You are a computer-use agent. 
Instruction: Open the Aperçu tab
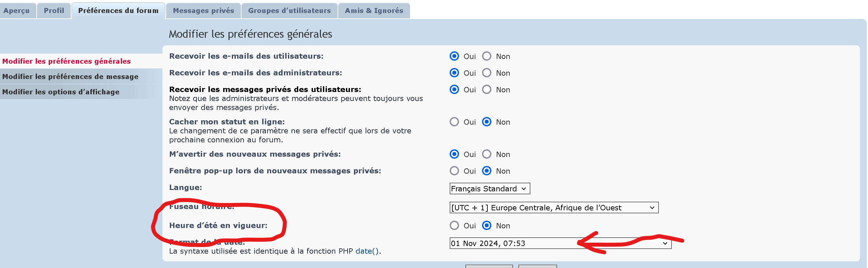16,11
